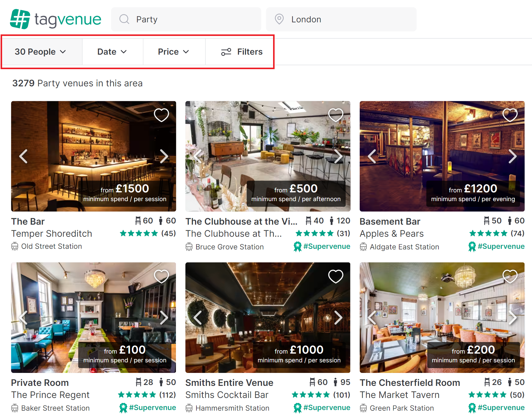Favorite Smiths Entire Venue heart
The height and width of the screenshot is (420, 532).
click(x=336, y=276)
